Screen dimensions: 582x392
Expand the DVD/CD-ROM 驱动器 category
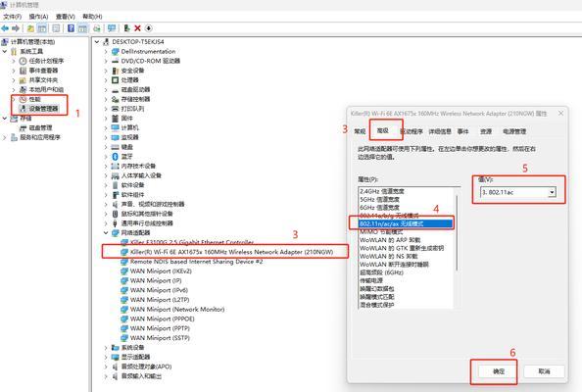click(106, 61)
